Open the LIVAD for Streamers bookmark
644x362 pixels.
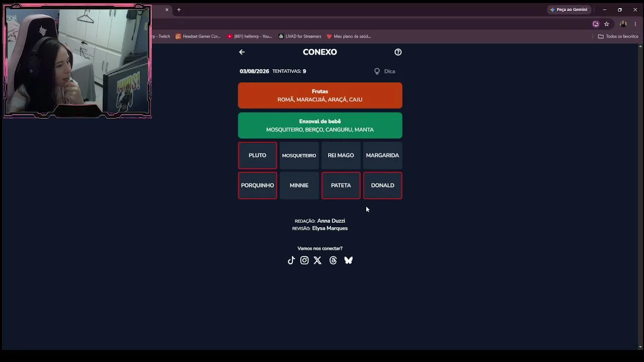(300, 37)
